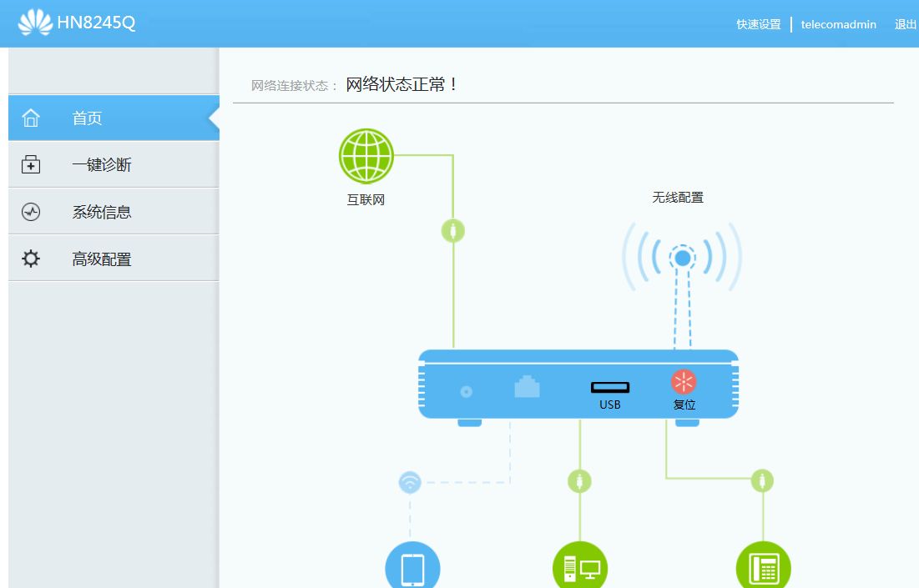
Task: Click the small WiFi signal icon on dashed line
Action: click(409, 481)
